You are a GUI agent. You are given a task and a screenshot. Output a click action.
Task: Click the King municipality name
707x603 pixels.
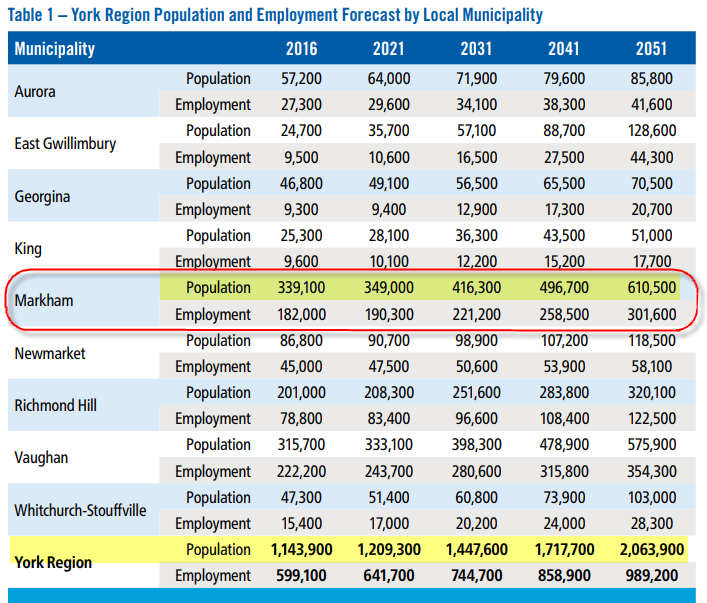tap(28, 249)
